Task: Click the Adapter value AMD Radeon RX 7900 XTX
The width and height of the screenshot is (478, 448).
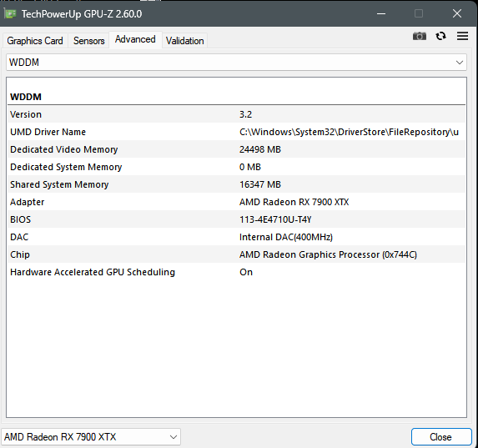Action: point(294,202)
